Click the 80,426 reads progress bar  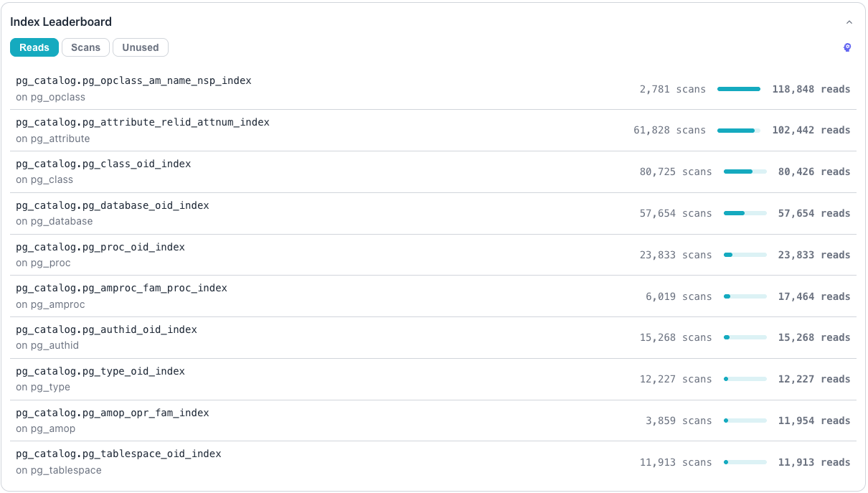pos(745,172)
